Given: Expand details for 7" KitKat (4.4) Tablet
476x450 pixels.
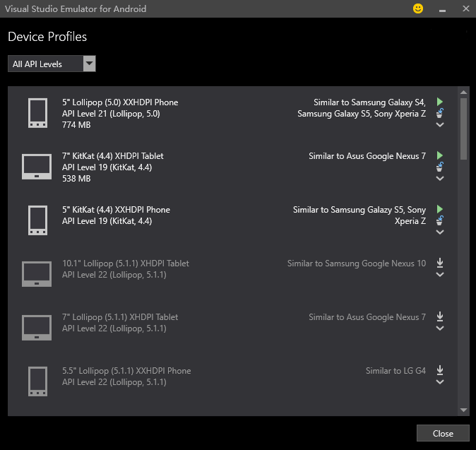Looking at the screenshot, I should point(440,179).
